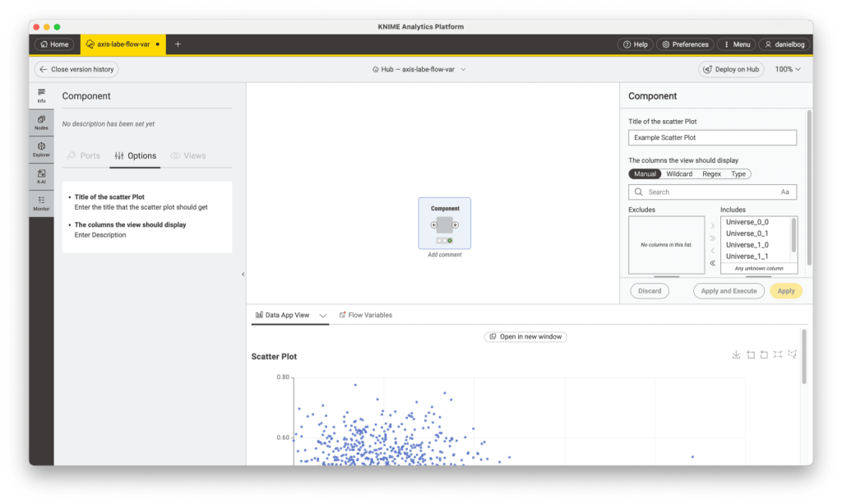Expand the Data App View dropdown chevron

(x=322, y=316)
